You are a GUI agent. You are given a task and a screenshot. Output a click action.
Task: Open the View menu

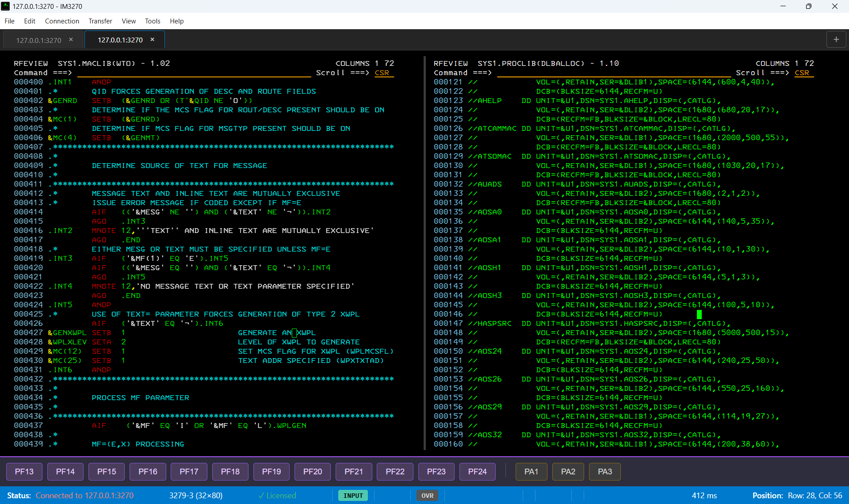129,21
